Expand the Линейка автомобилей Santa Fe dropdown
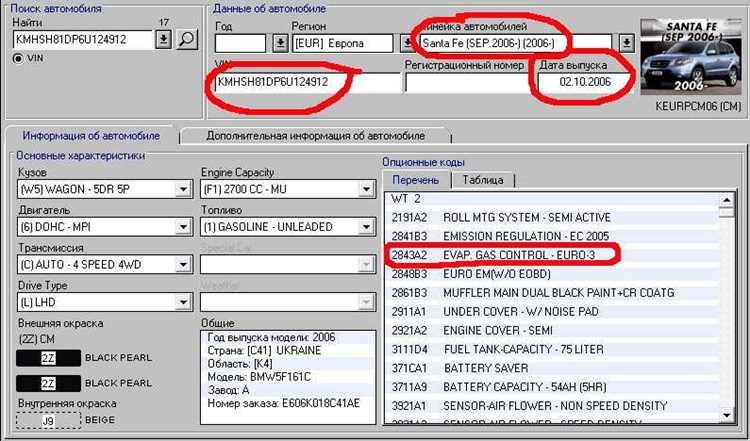The width and height of the screenshot is (750, 441). 625,43
